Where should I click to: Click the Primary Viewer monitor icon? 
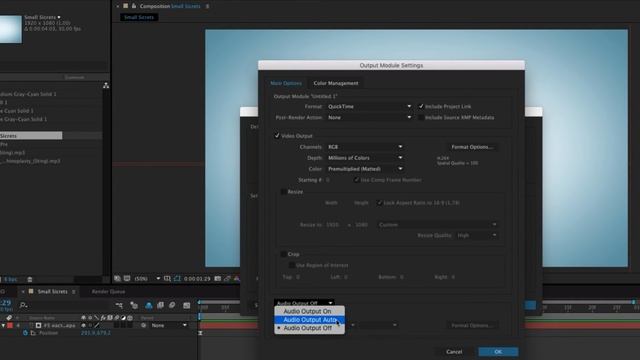(127, 279)
